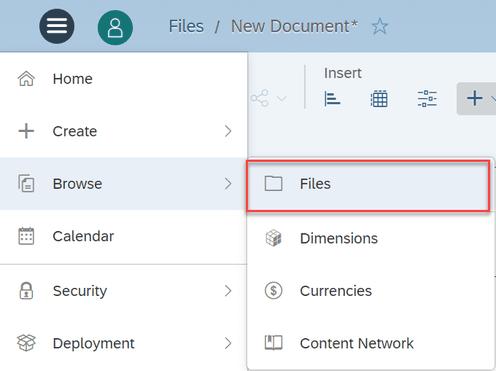Choose Dimensions in Browse submenu
Viewport: 496px width, 371px height.
pos(370,238)
